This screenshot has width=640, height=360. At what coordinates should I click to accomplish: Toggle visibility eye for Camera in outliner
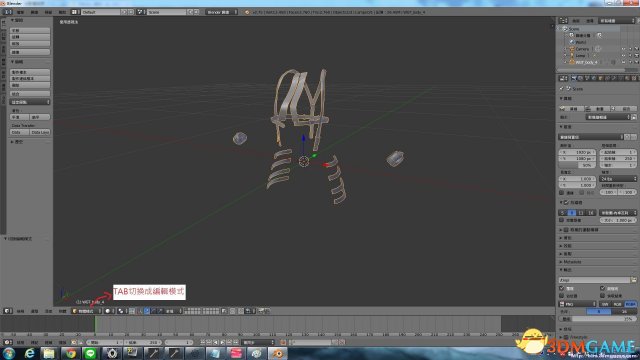click(x=623, y=49)
